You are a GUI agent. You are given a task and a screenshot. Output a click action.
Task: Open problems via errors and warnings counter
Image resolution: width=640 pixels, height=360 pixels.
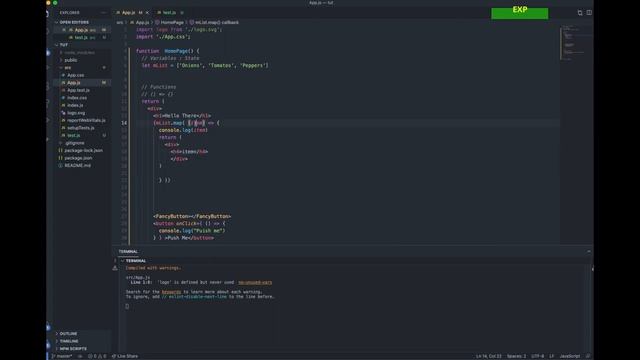(97, 356)
